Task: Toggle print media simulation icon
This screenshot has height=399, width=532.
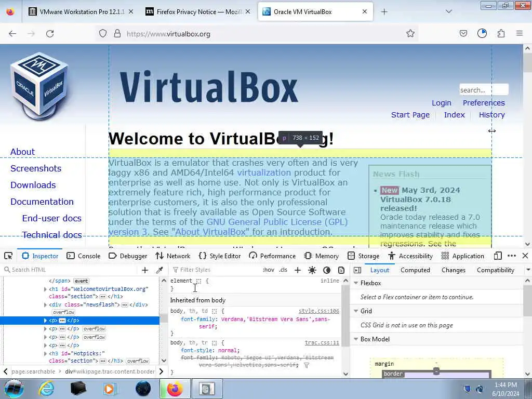Action: pos(341,270)
